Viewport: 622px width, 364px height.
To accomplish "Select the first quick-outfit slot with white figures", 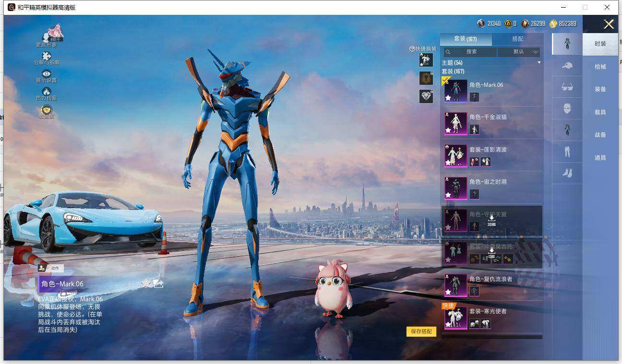I will tap(426, 60).
